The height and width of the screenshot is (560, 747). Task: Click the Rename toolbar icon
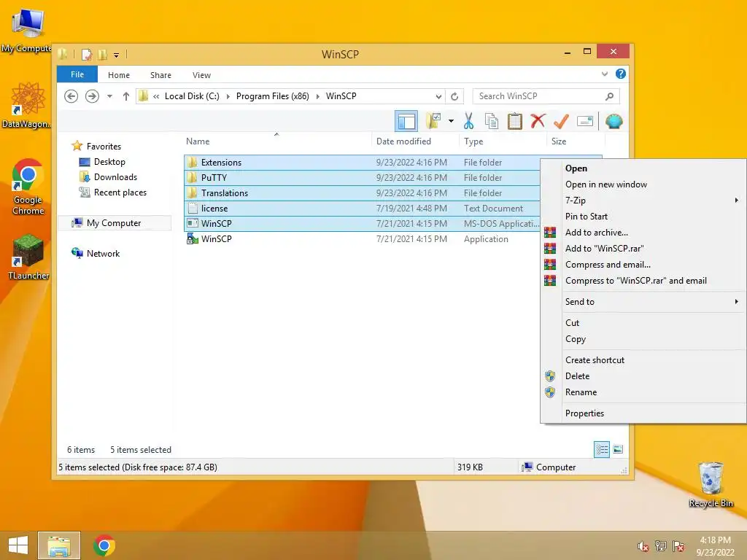584,122
